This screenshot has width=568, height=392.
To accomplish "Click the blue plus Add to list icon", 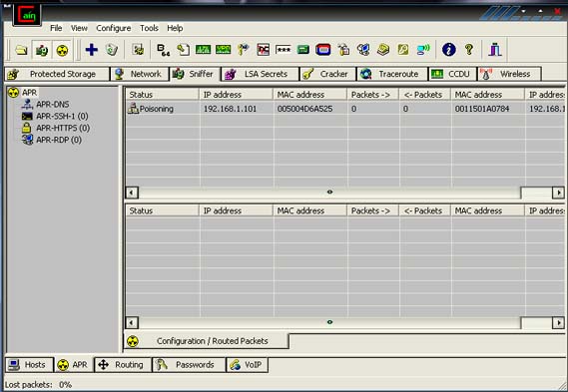I will pos(92,50).
